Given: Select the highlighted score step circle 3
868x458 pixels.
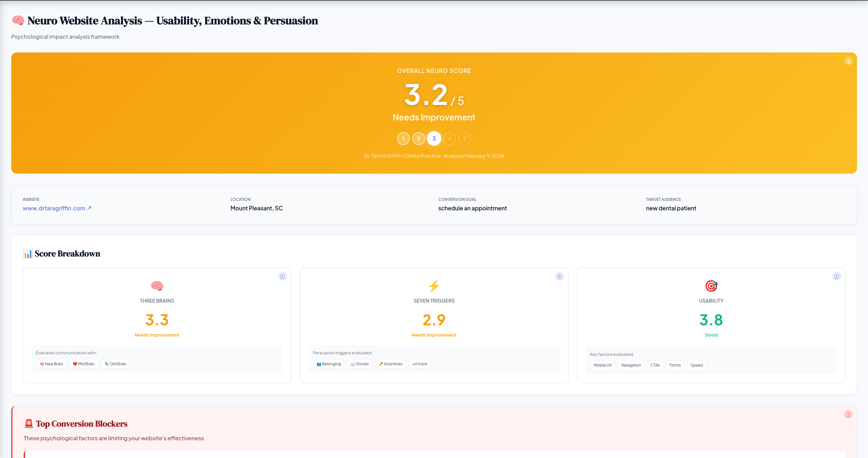Looking at the screenshot, I should 434,138.
